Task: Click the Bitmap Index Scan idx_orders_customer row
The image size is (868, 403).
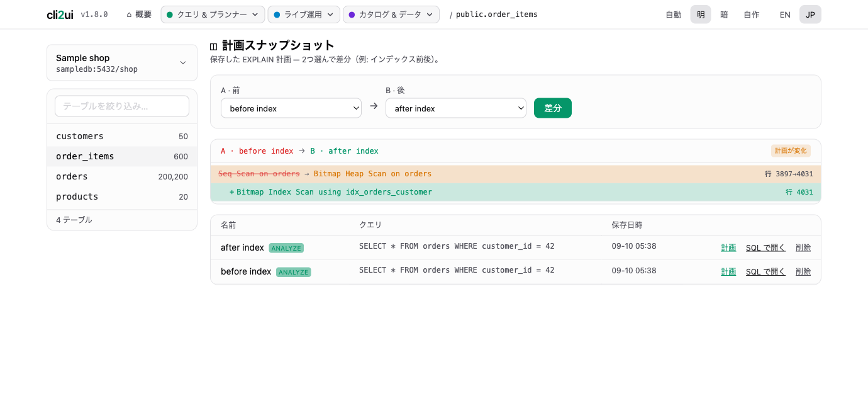Action: (x=516, y=192)
